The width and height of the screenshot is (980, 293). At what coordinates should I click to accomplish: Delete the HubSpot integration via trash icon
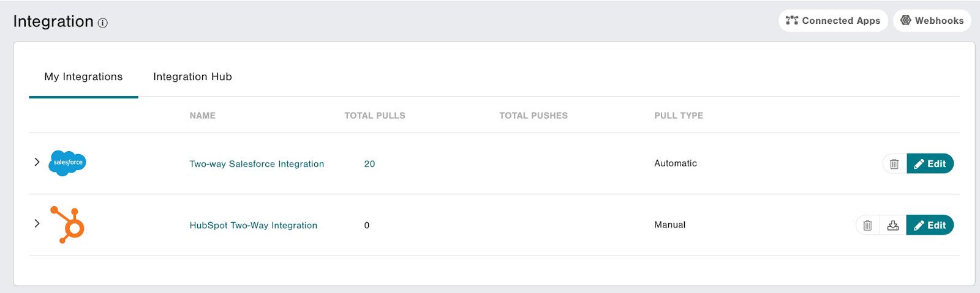[x=867, y=226]
